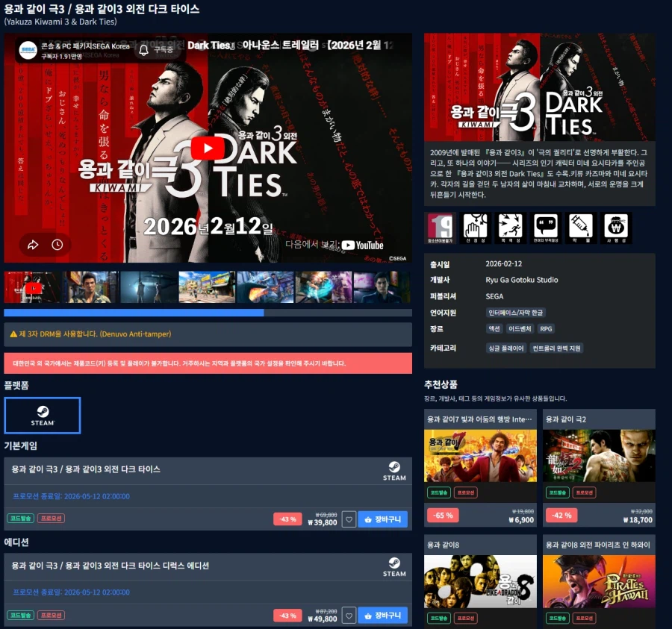Open recommended product 용과 같이 극2
The image size is (672, 629).
[599, 455]
